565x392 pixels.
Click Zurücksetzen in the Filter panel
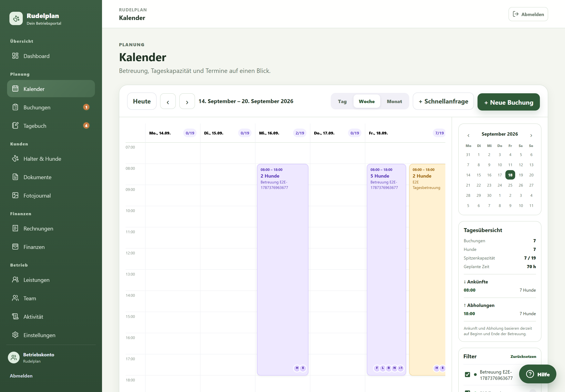pos(523,356)
